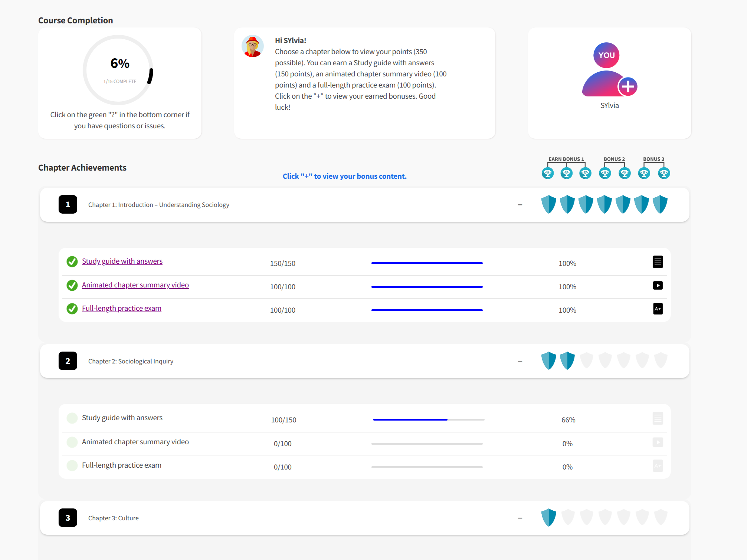Viewport: 747px width, 560px height.
Task: Click Chapter 2 greyed study guide document icon
Action: click(658, 418)
